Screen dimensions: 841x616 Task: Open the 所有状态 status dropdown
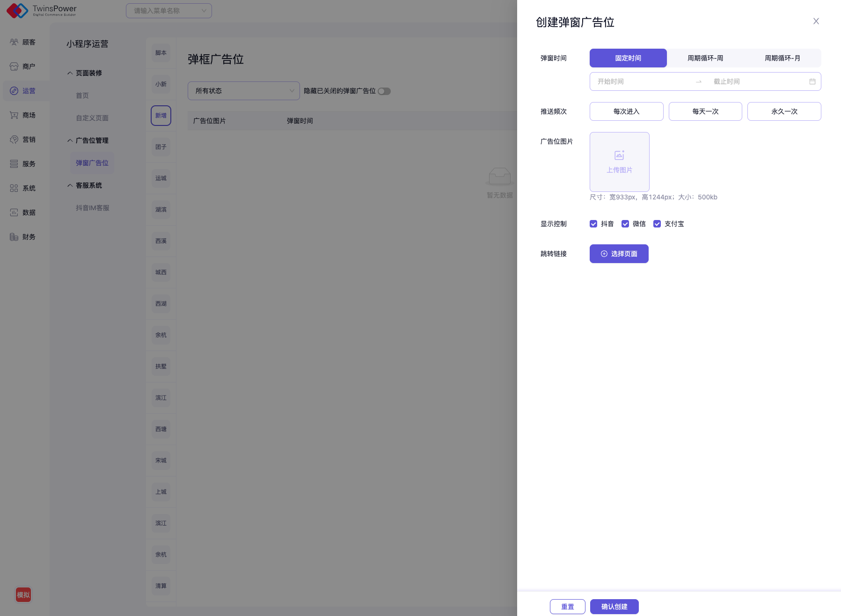[x=243, y=91]
